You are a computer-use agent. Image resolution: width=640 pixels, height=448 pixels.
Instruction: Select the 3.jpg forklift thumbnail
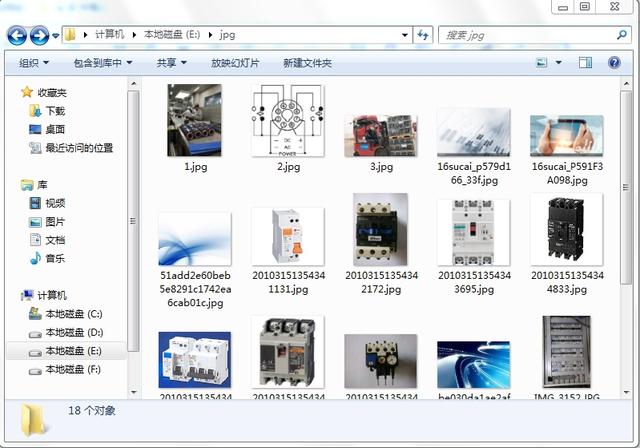click(381, 136)
